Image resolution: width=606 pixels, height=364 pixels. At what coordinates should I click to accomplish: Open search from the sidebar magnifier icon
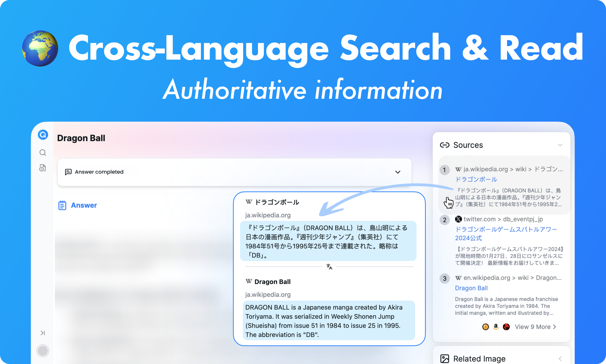pyautogui.click(x=43, y=153)
